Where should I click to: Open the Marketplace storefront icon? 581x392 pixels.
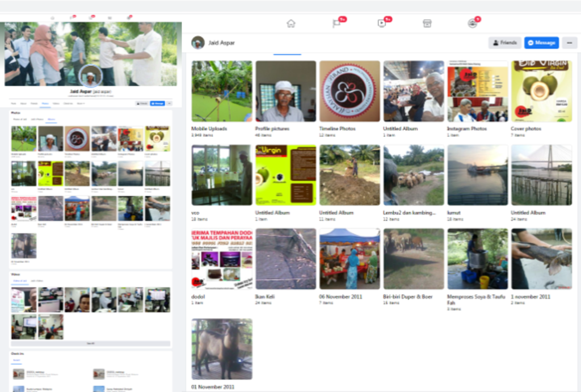pos(427,23)
